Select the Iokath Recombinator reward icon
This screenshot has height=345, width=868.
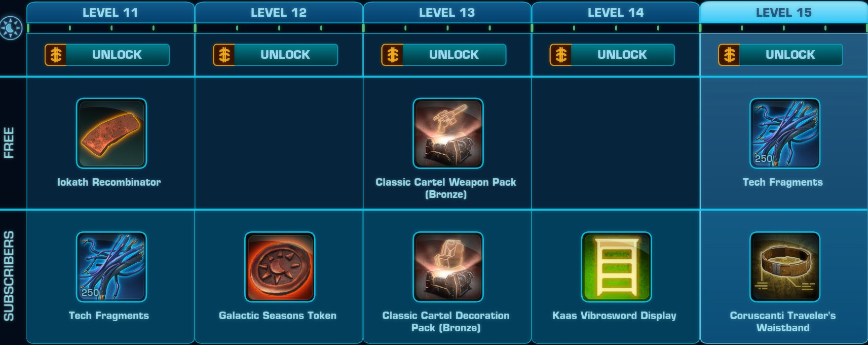(111, 133)
